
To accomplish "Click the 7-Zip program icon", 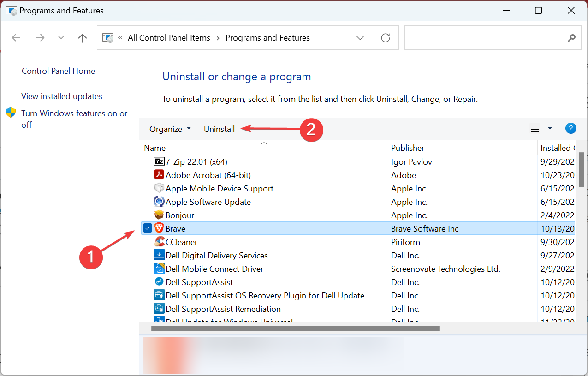I will 159,161.
